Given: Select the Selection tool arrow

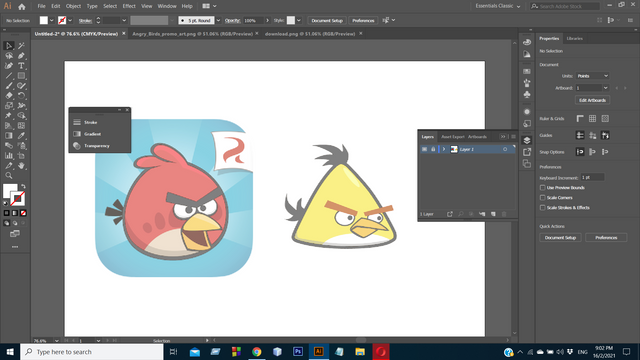Looking at the screenshot, I should pos(9,46).
